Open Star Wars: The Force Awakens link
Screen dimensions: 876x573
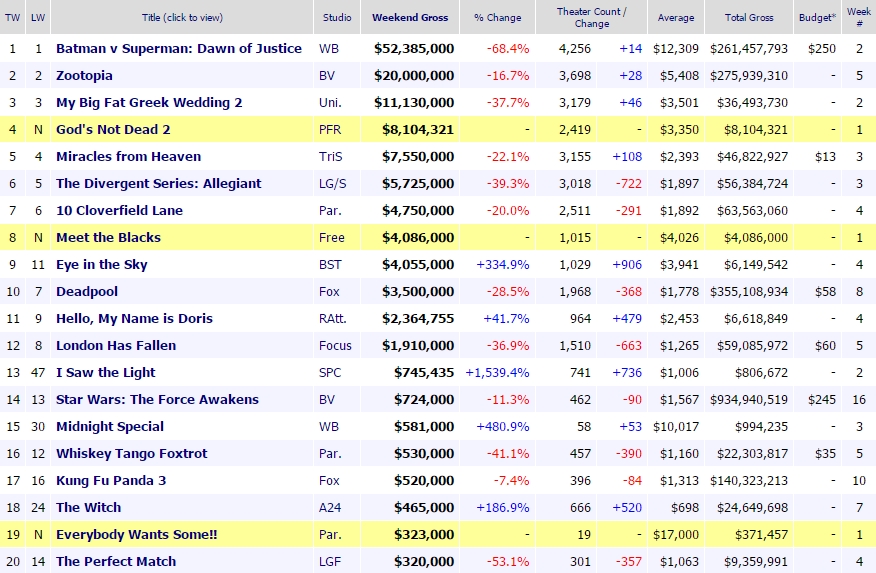(x=157, y=399)
